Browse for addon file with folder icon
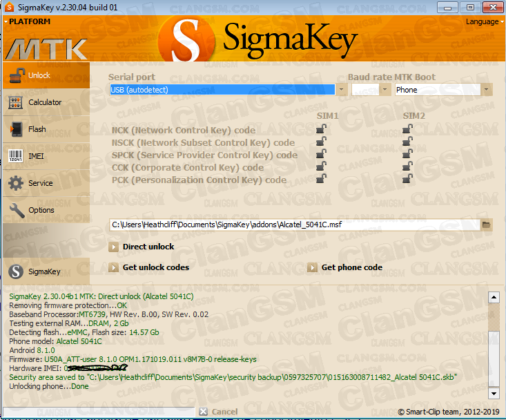 (486, 225)
